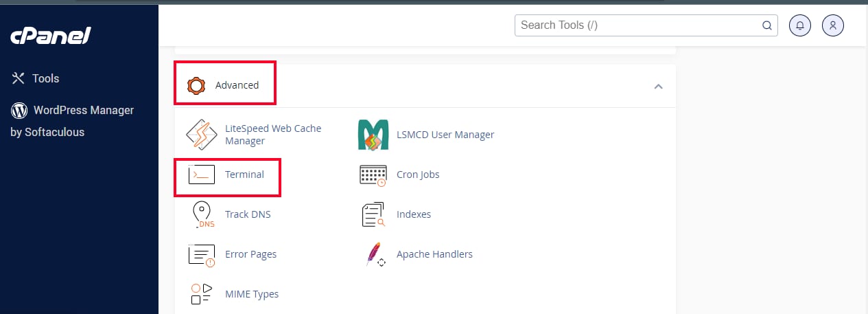Click the Advanced section gear icon
This screenshot has width=868, height=314.
pyautogui.click(x=197, y=85)
